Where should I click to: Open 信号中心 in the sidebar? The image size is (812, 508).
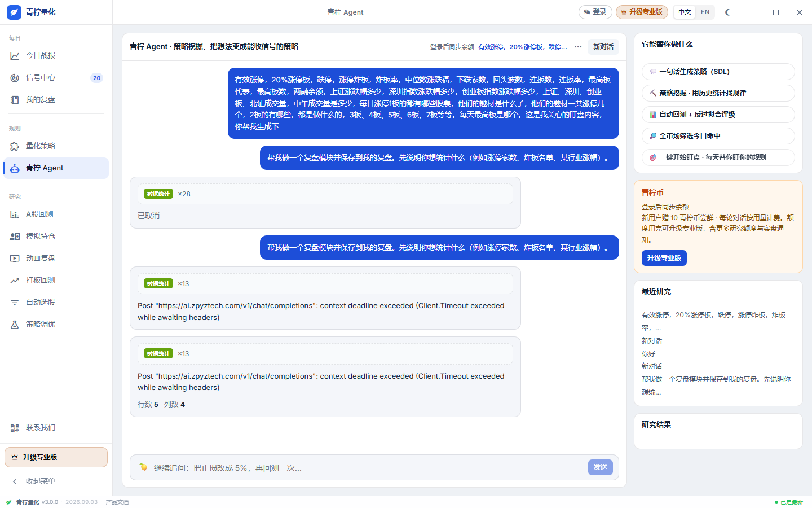pos(56,77)
